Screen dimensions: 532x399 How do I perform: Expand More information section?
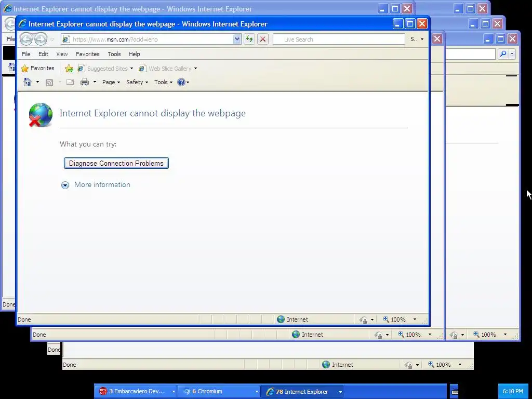96,184
